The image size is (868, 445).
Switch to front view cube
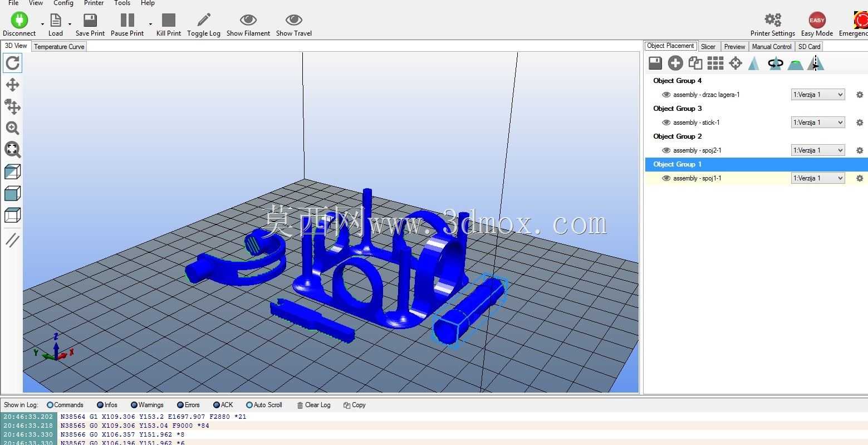12,193
